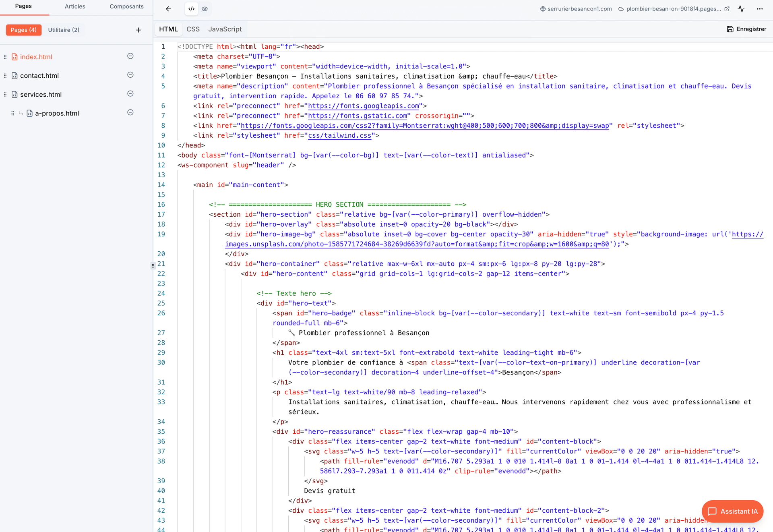
Task: Place cursor on the title tag line
Action: click(375, 76)
